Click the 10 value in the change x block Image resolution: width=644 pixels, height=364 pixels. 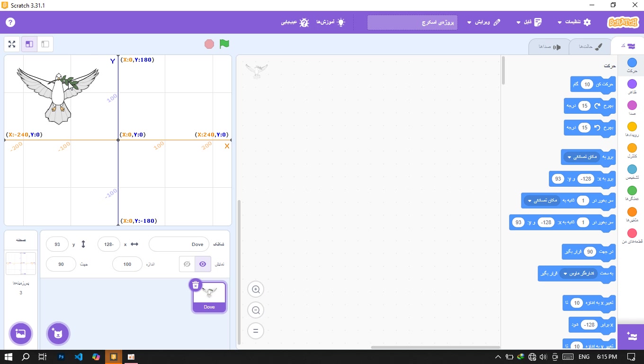click(577, 303)
